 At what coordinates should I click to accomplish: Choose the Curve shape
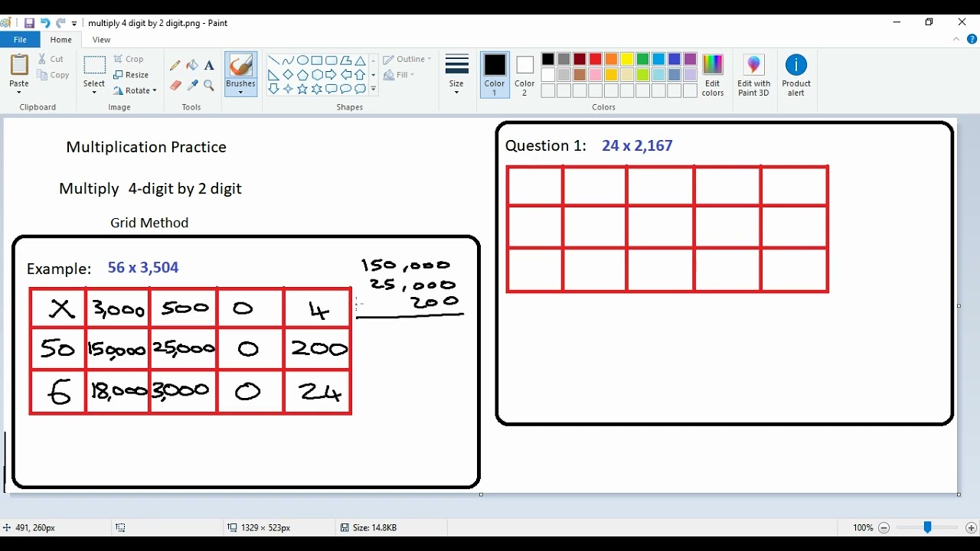click(288, 60)
